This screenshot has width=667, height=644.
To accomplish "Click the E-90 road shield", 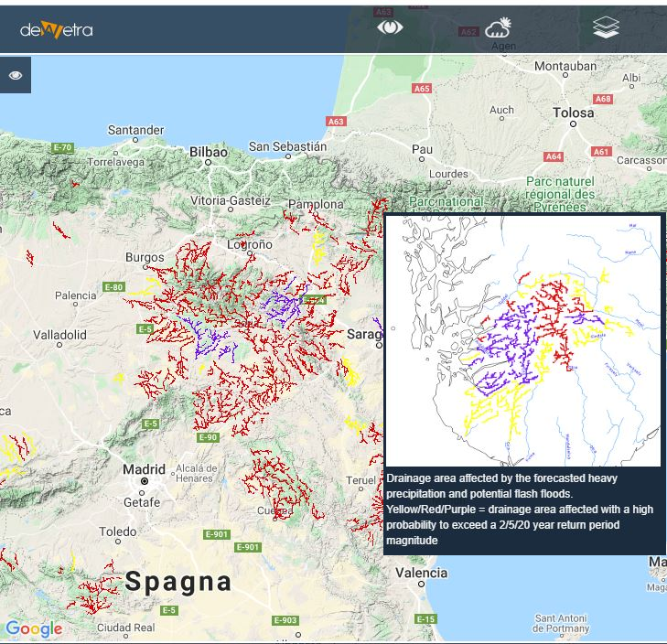I will point(209,437).
